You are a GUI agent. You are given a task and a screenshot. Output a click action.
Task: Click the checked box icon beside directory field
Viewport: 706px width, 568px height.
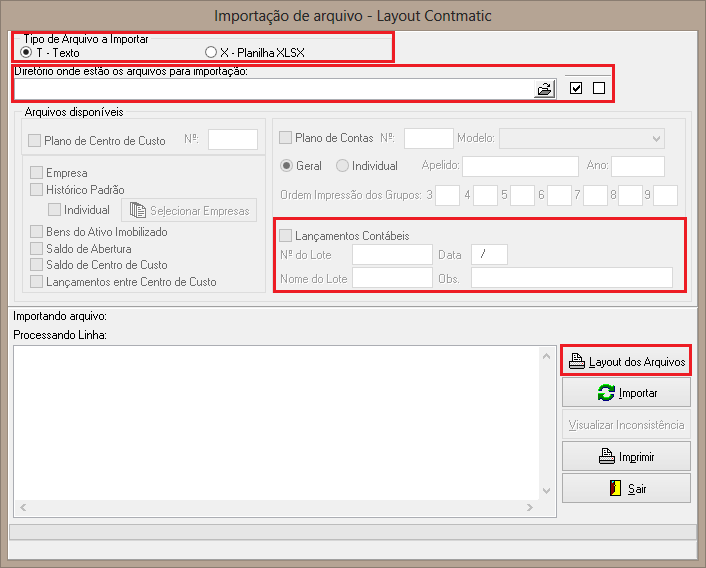[x=576, y=88]
